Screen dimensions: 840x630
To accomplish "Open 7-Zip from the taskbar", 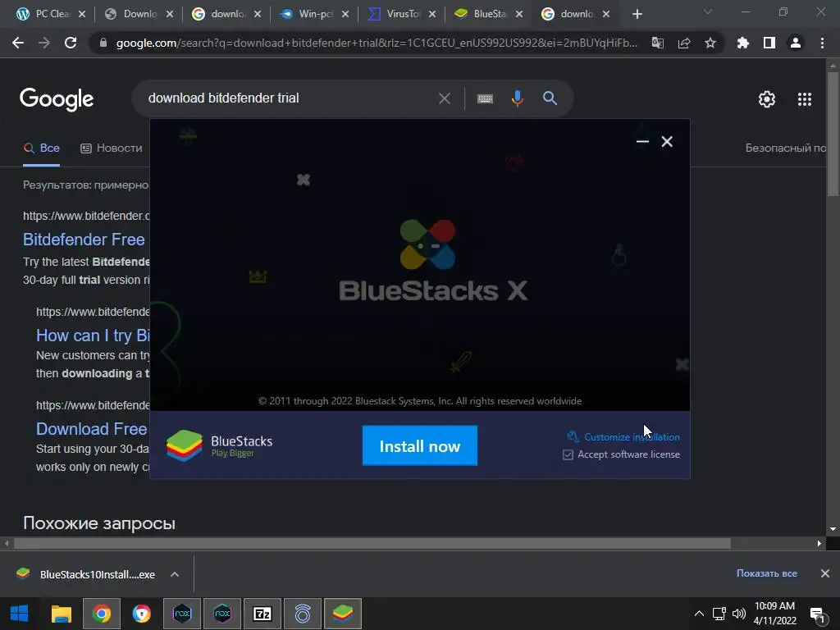I will (x=262, y=614).
